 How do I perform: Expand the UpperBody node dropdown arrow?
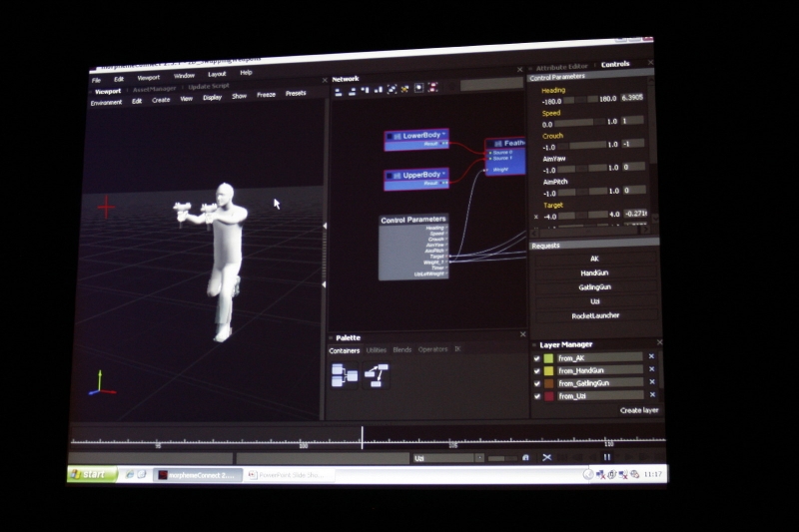point(444,174)
